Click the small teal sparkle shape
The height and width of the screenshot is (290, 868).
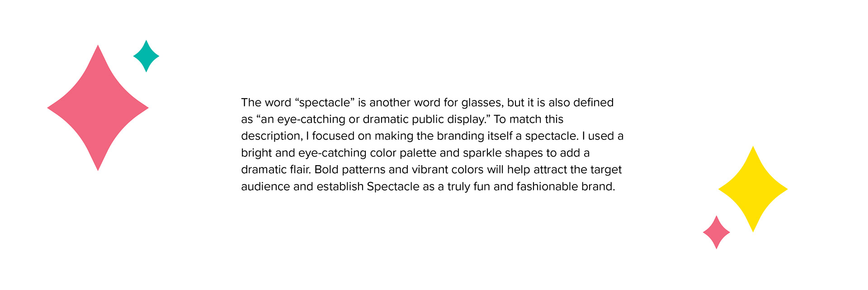(x=146, y=56)
